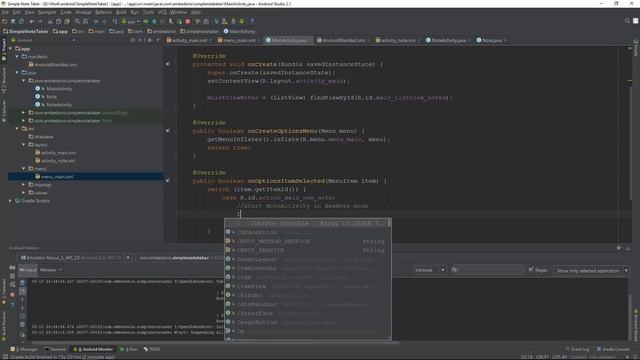Toggle the Regex checkbox in logcat
Screen dimensions: 640x360
tap(531, 270)
